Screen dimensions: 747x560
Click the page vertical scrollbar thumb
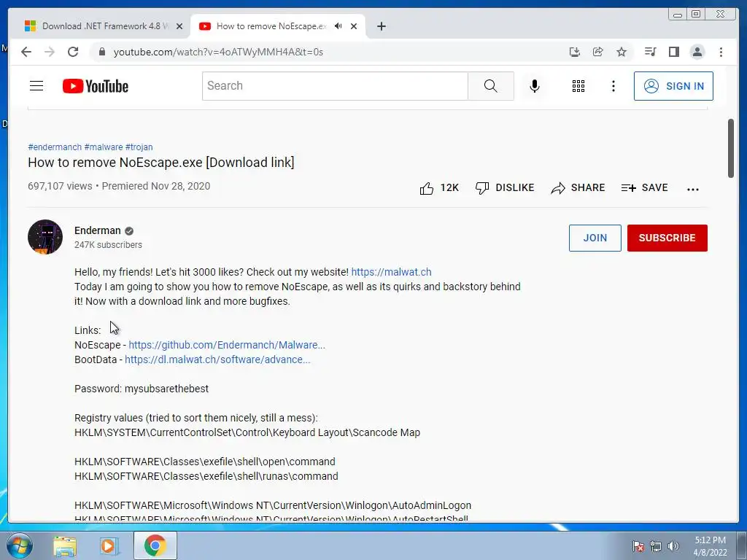[730, 148]
